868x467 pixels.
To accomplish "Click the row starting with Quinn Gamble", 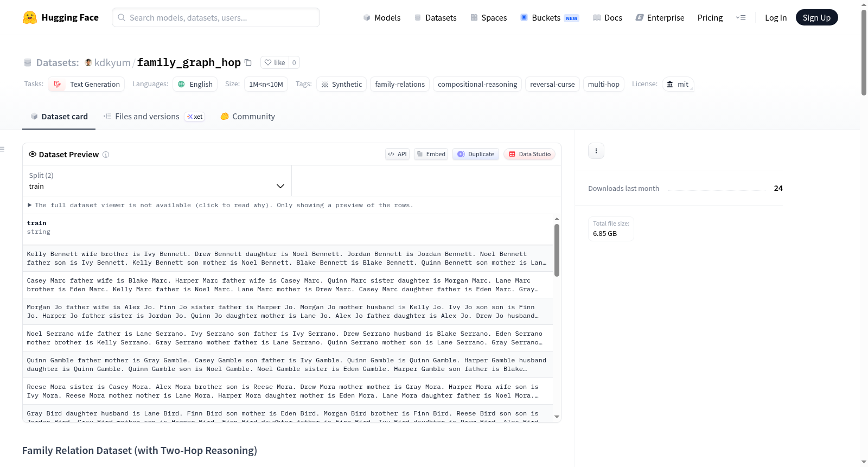I will tap(288, 364).
